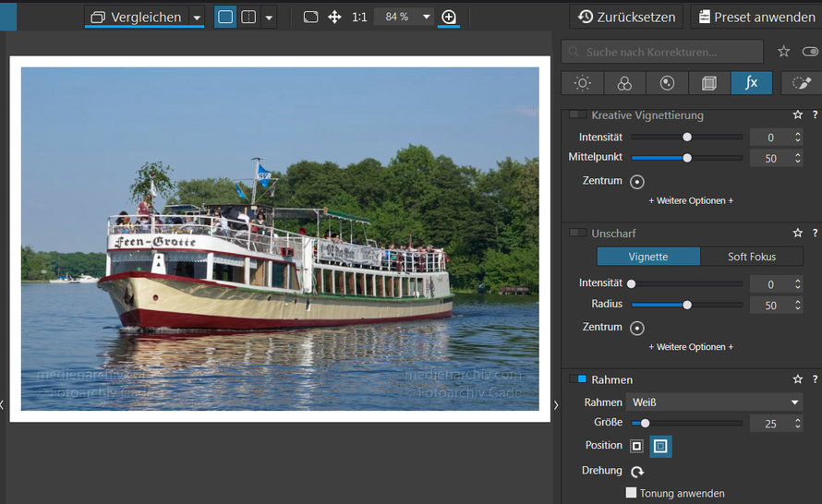This screenshot has height=504, width=822.
Task: Check the Tonung anwenden checkbox
Action: [x=631, y=493]
